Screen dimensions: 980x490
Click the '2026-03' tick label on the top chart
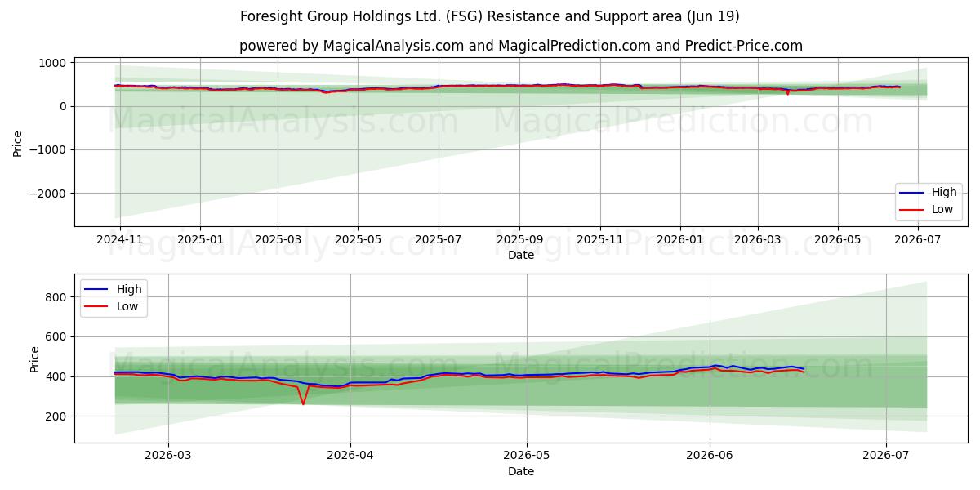point(757,239)
